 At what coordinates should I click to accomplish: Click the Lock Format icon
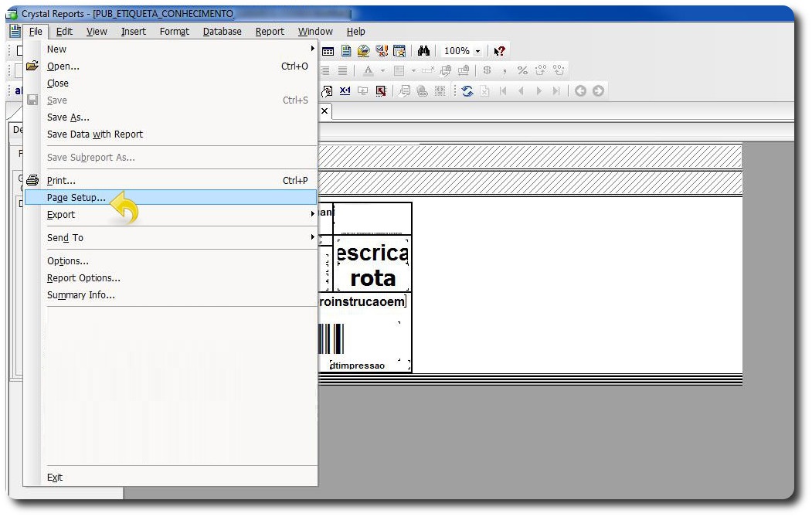tap(445, 70)
